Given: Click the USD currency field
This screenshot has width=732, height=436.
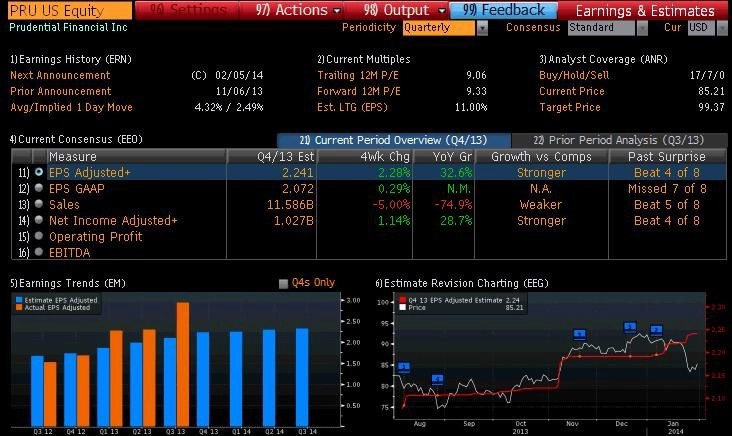Looking at the screenshot, I should (700, 28).
